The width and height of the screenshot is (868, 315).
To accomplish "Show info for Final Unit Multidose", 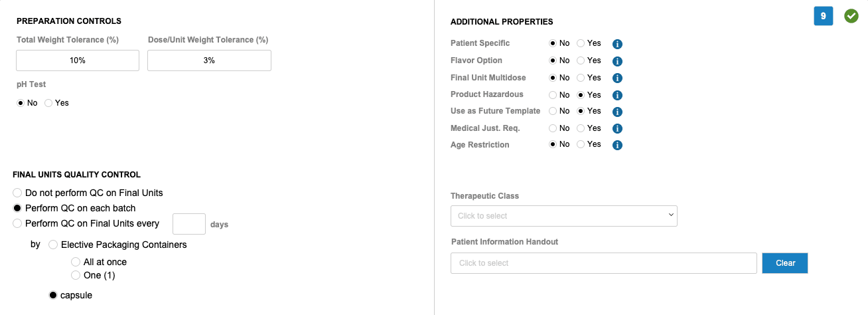I will pyautogui.click(x=617, y=78).
